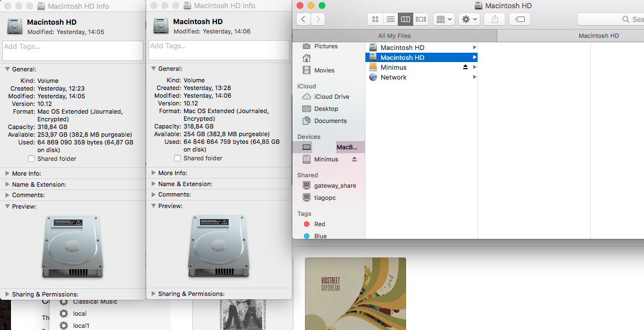Click the Share toolbar button
The width and height of the screenshot is (644, 330).
pos(495,19)
